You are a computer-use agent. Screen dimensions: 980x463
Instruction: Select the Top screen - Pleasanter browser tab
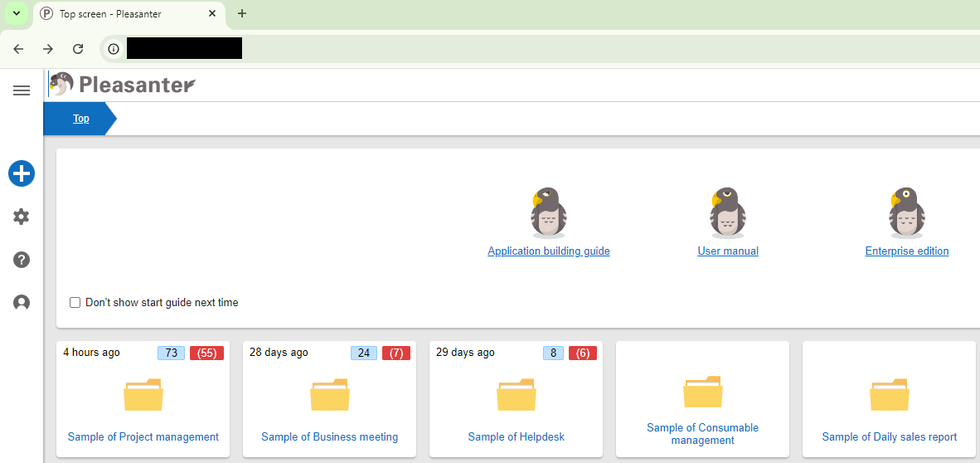129,14
